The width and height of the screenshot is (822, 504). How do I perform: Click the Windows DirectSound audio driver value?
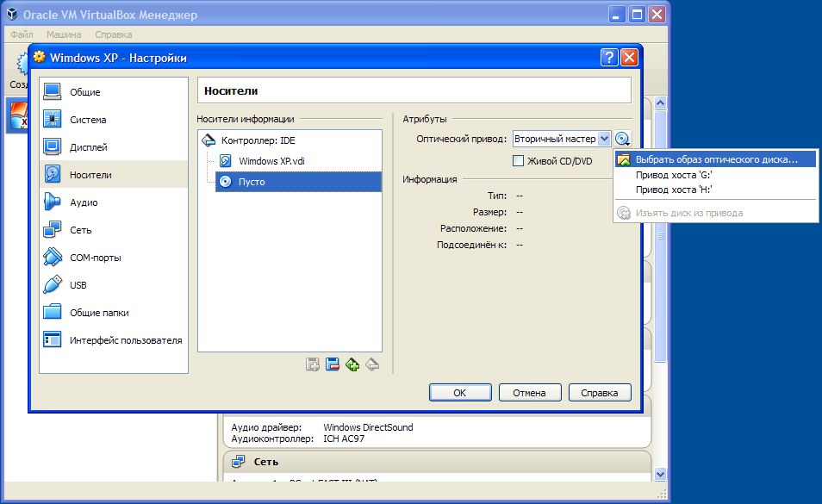[368, 427]
